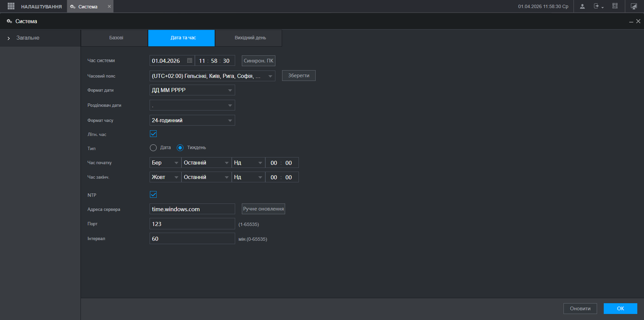Uncheck the NTP checkbox
The image size is (644, 320).
pyautogui.click(x=153, y=195)
